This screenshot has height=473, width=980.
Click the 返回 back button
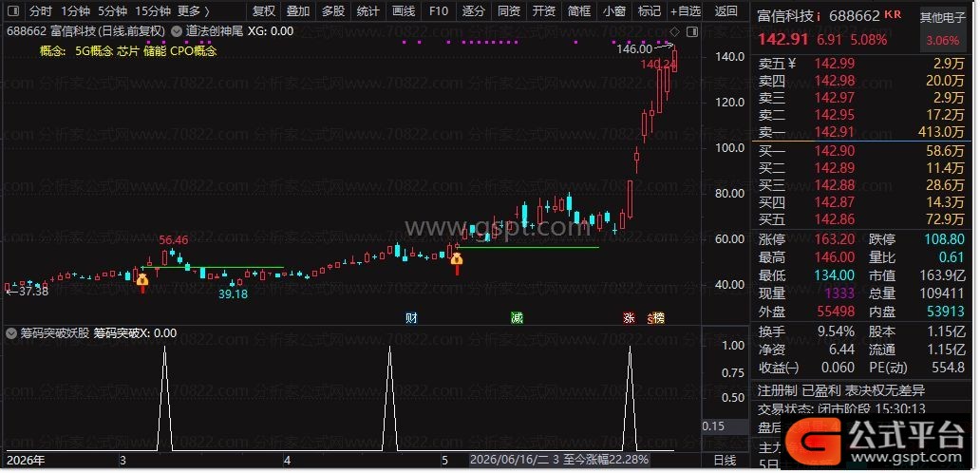tap(726, 10)
